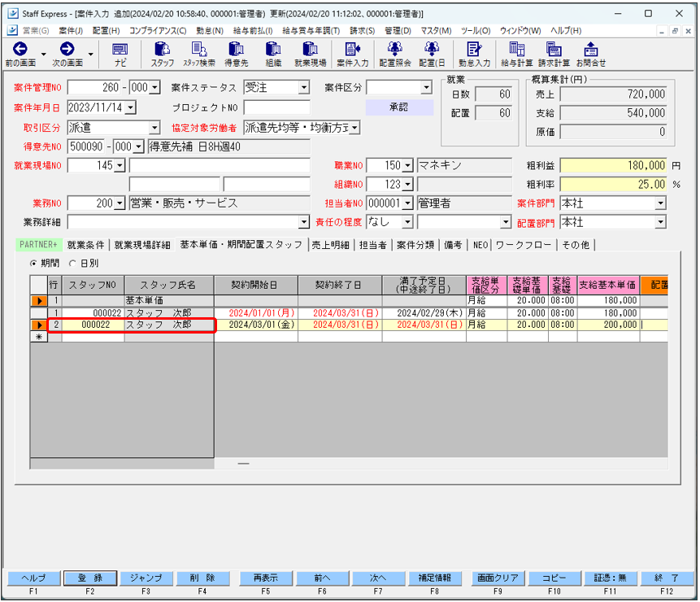The image size is (700, 602).
Task: Open the マスタ(M) menu
Action: pos(436,30)
